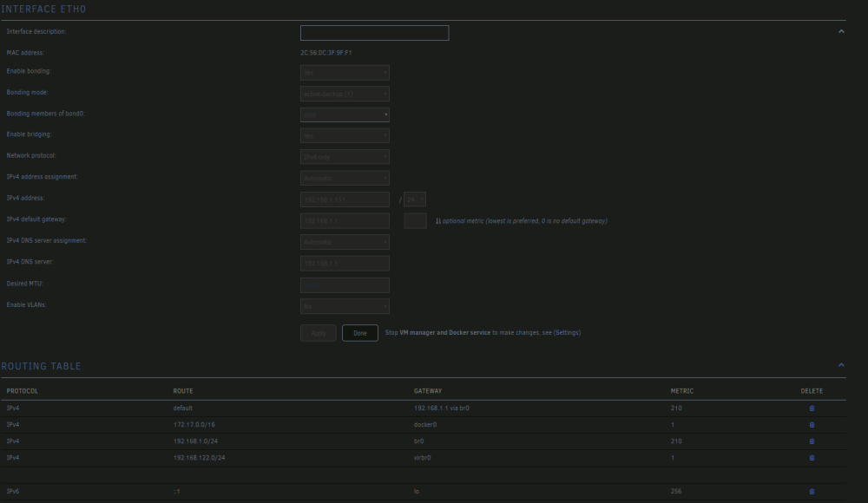The width and height of the screenshot is (868, 503).
Task: Click the 'default' route cell
Action: pos(182,408)
